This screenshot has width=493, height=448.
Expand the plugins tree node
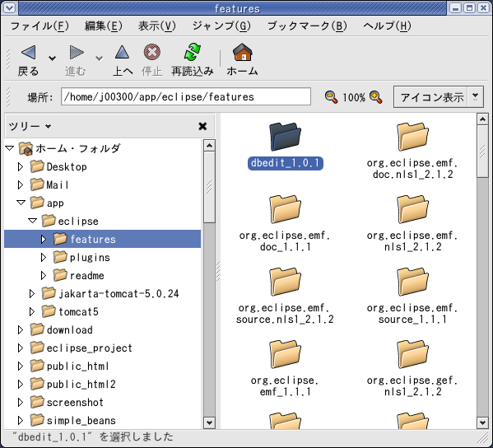click(44, 257)
